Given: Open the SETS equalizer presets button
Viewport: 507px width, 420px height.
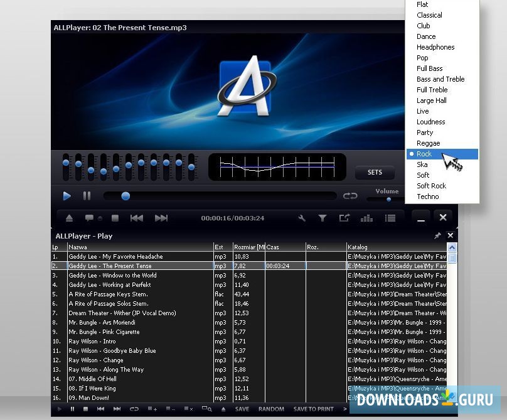Looking at the screenshot, I should coord(375,173).
